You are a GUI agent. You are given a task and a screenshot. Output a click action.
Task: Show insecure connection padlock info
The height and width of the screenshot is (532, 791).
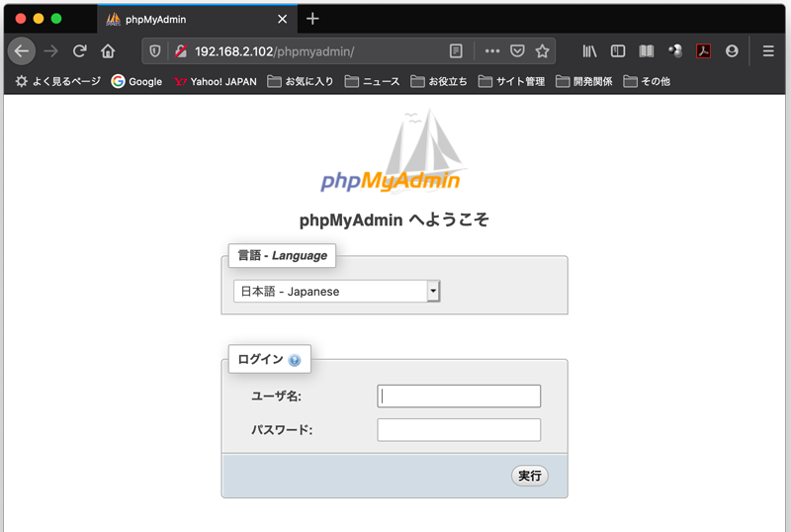[181, 51]
